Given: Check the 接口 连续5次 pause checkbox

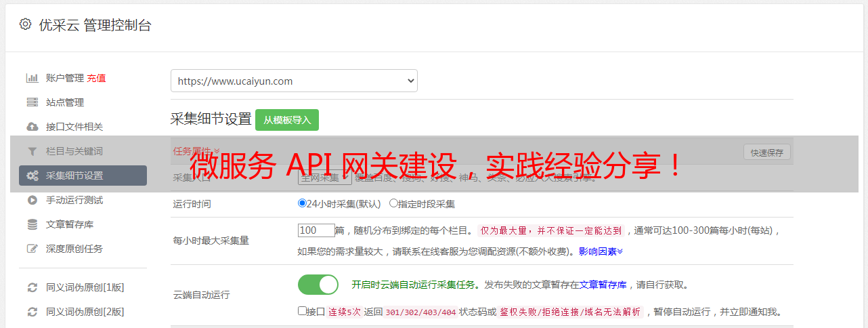Looking at the screenshot, I should pyautogui.click(x=302, y=311).
